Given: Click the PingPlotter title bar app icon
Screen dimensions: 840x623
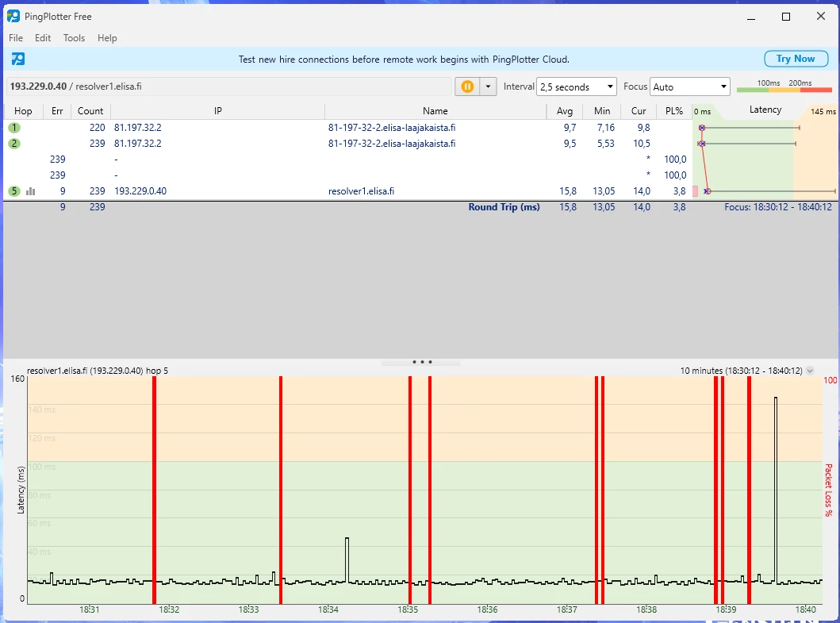Looking at the screenshot, I should click(x=13, y=16).
